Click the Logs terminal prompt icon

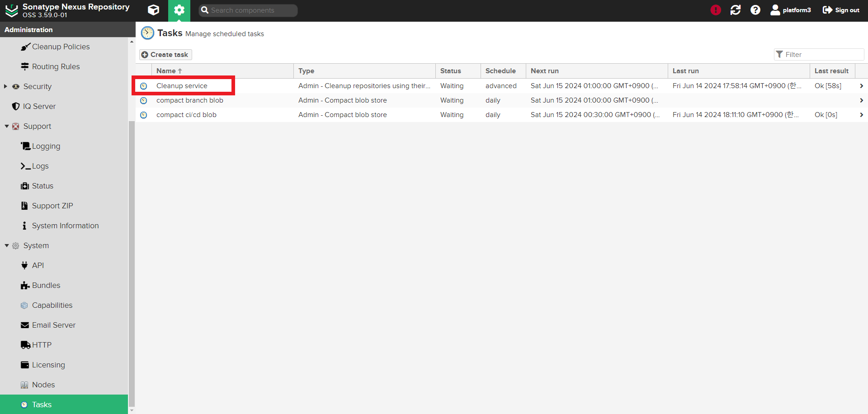click(x=25, y=166)
